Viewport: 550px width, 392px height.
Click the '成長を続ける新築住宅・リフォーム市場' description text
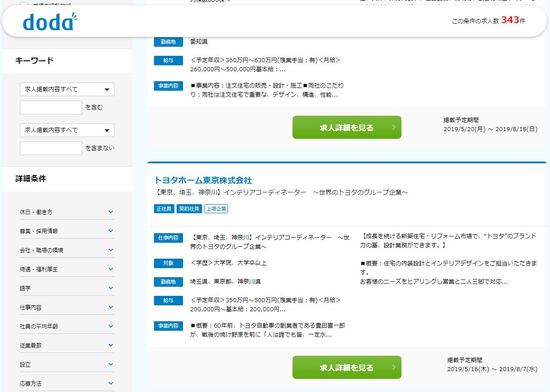coord(448,240)
